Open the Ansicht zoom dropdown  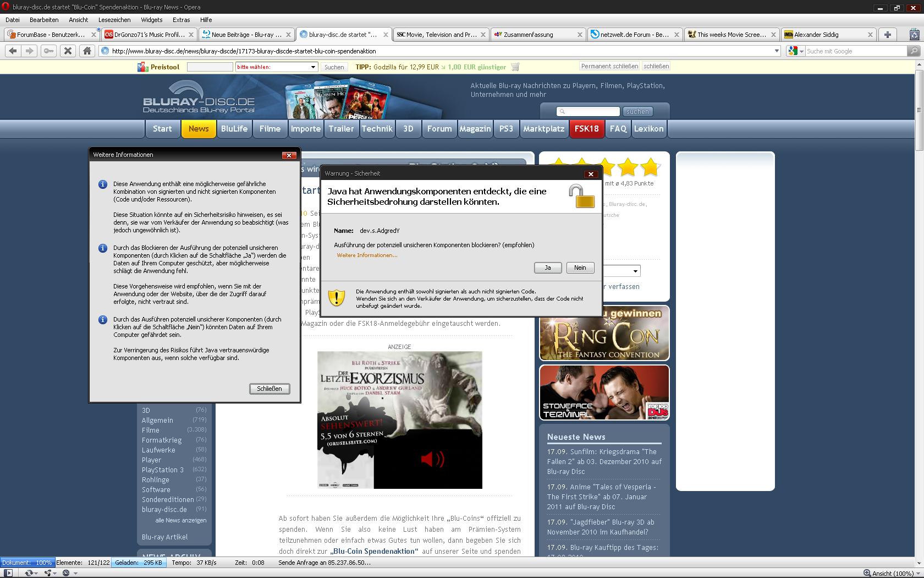point(892,573)
